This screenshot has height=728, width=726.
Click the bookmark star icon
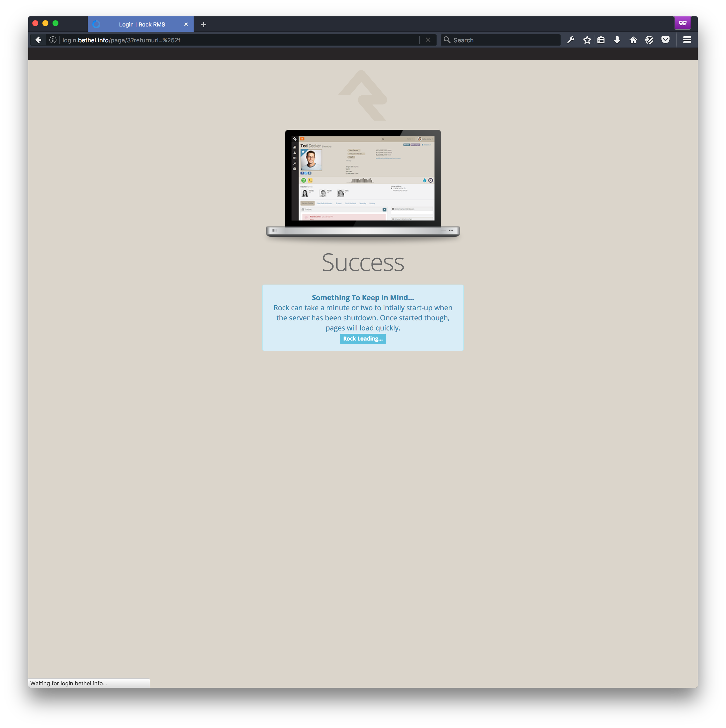[586, 40]
